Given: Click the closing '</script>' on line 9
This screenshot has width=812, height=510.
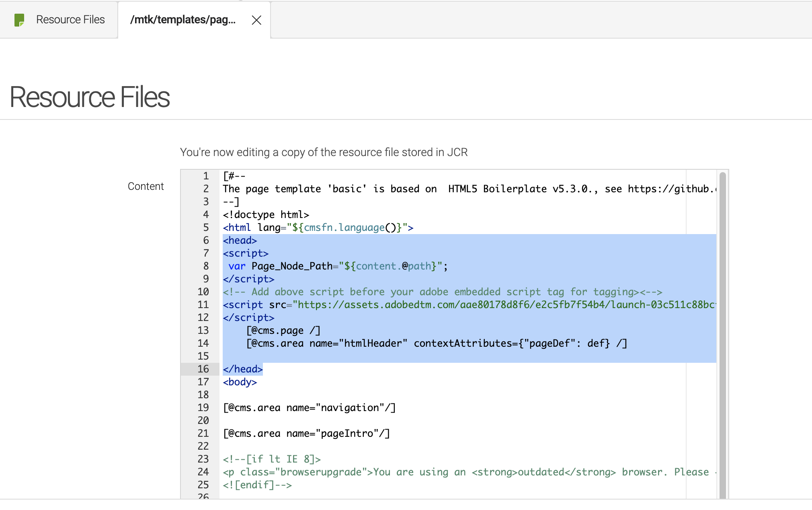Looking at the screenshot, I should (249, 279).
